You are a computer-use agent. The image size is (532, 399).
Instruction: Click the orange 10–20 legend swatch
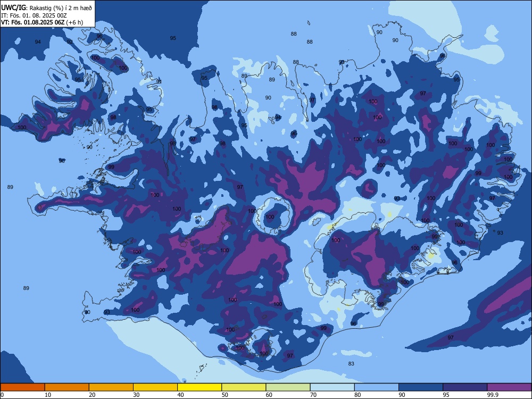coord(67,387)
